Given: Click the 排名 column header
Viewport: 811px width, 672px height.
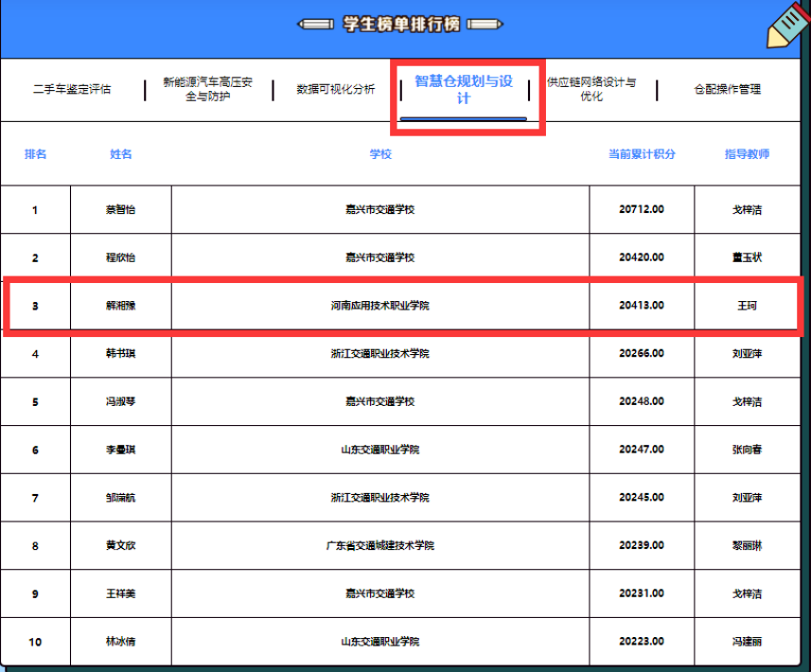Looking at the screenshot, I should point(35,154).
